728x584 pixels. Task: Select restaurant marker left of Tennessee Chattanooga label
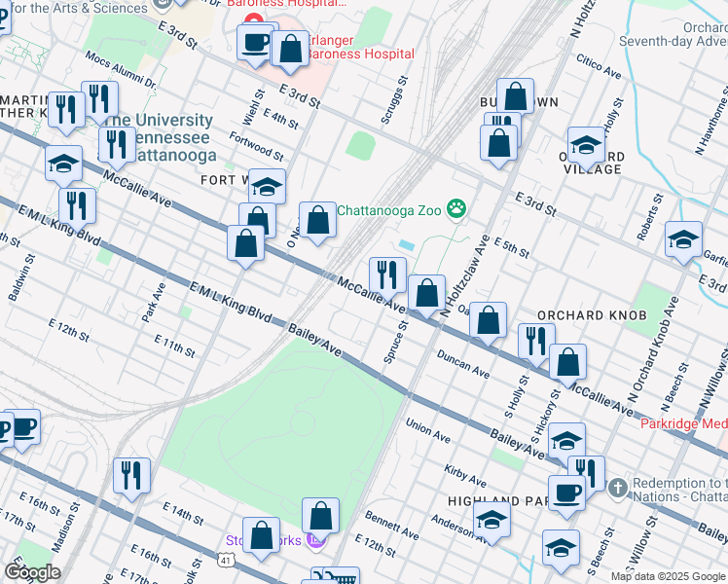[x=117, y=148]
